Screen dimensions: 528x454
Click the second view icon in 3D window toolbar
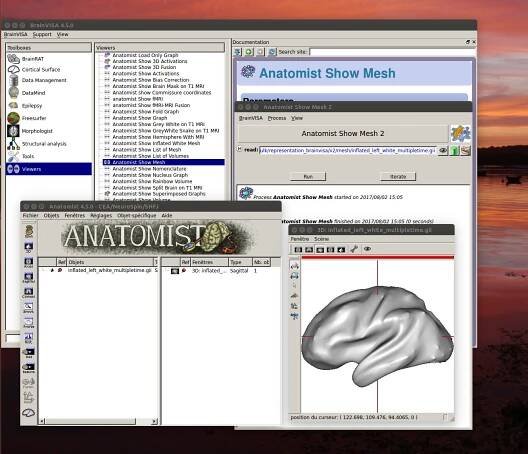[x=309, y=250]
